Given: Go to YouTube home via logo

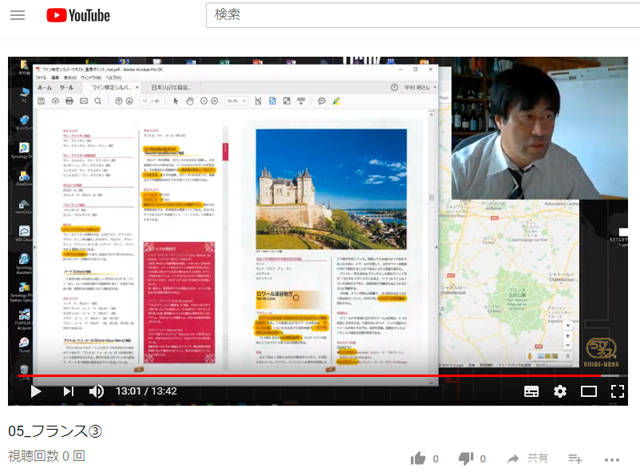Looking at the screenshot, I should point(78,16).
